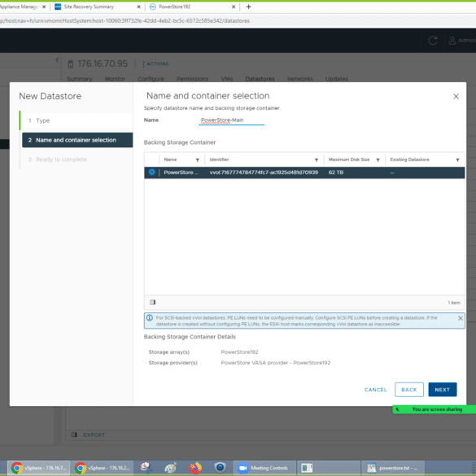Screen dimensions: 476x476
Task: Switch to PowerStore192 browser tab
Action: coord(175,7)
